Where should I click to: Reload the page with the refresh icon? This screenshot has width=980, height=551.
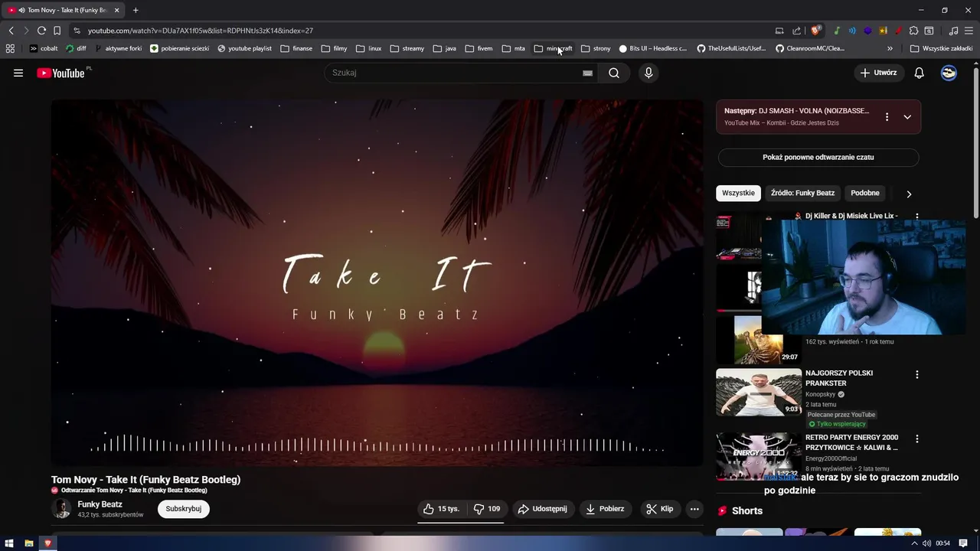(41, 31)
